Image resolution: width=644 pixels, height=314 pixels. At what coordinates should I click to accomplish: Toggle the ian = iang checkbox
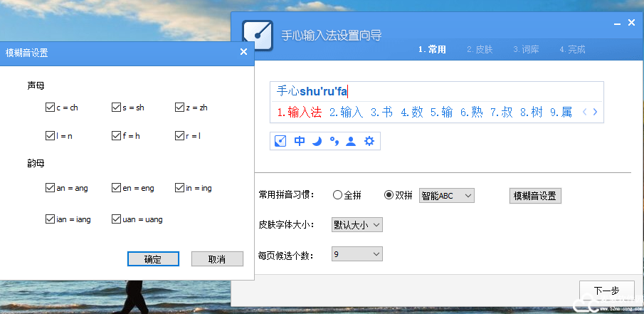pos(68,219)
